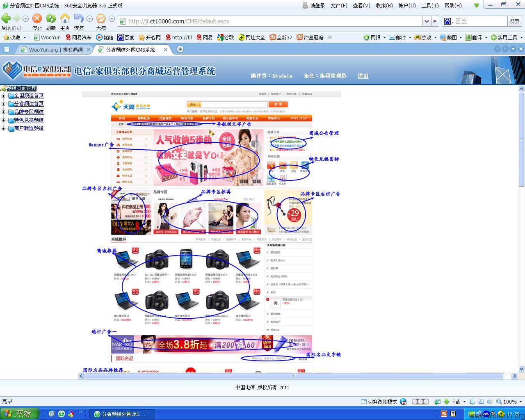Click the horizontal scrollbar thumb
The image size is (525, 420).
pos(294,376)
